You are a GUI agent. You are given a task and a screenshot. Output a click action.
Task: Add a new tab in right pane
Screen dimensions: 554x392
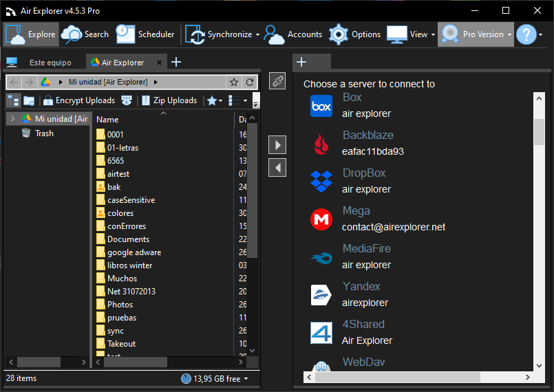pos(301,62)
